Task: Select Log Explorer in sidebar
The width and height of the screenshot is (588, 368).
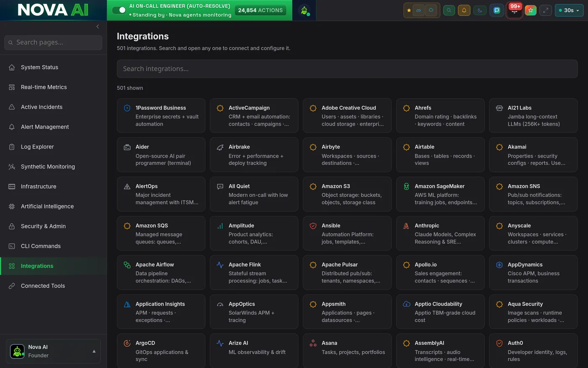Action: (x=53, y=147)
